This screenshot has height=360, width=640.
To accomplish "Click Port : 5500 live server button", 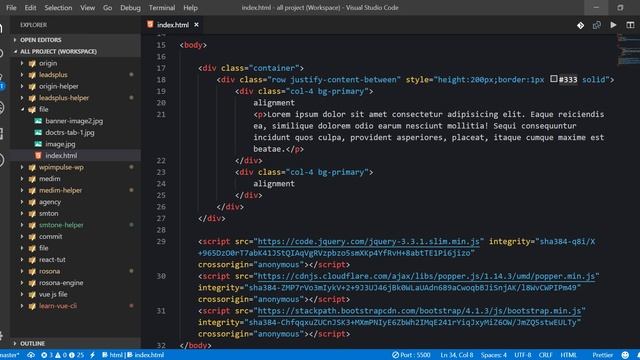I will (411, 355).
